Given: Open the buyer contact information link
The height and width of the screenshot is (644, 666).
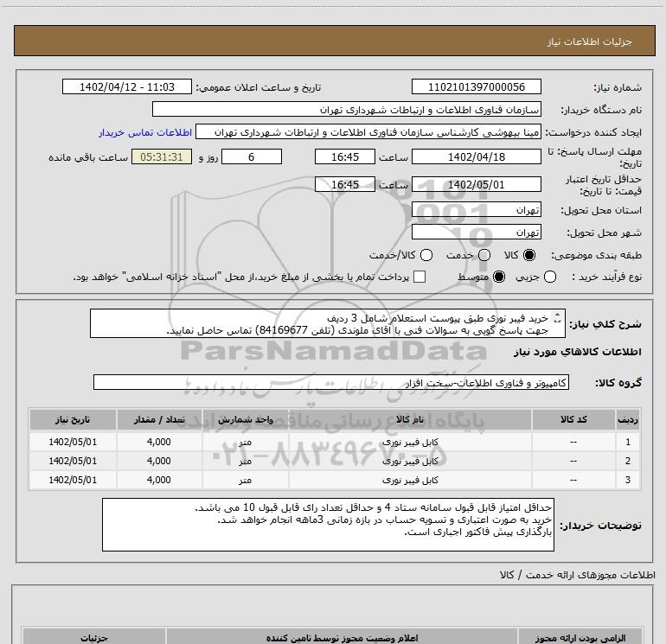Looking at the screenshot, I should 145,132.
